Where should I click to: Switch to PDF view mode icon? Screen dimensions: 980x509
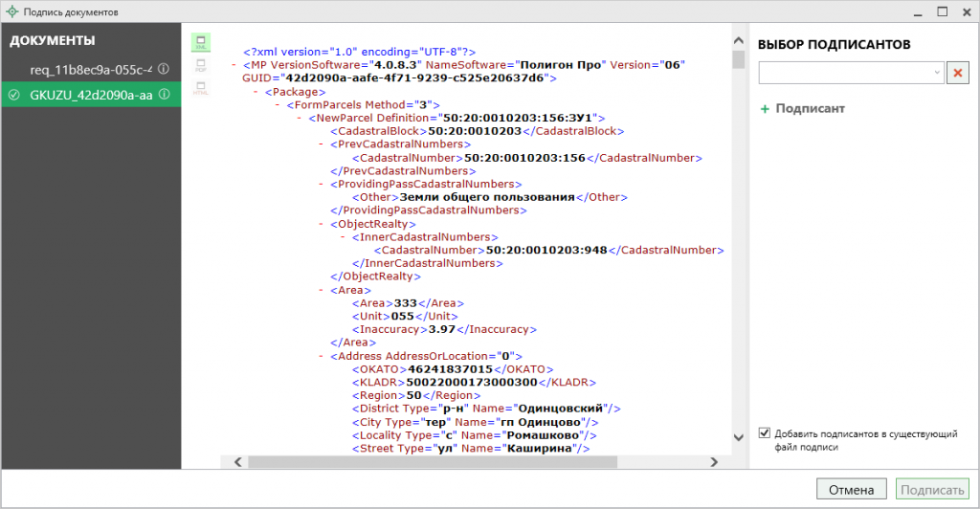tap(201, 65)
